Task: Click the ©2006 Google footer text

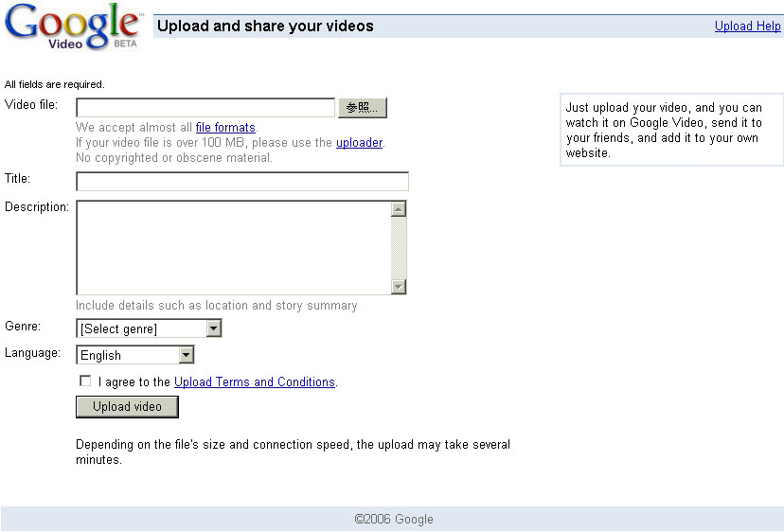Action: 394,520
